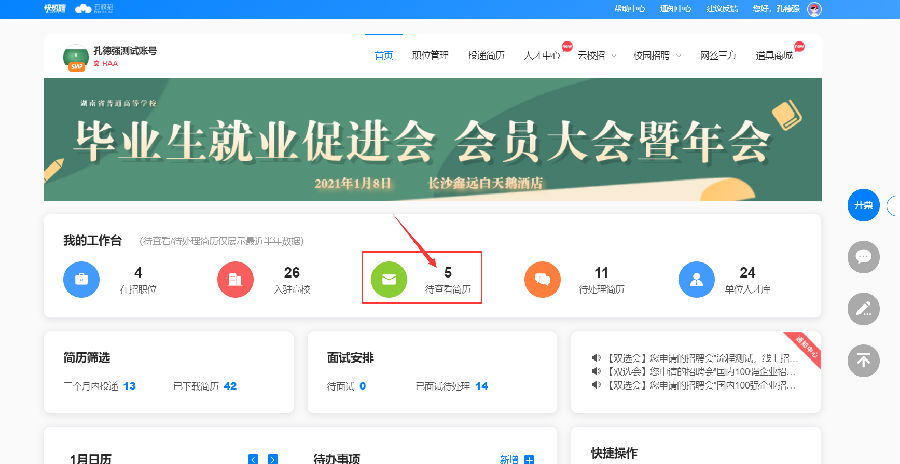Go to previous month in 1月日历
Screen dimensions: 900x464
pos(253,459)
